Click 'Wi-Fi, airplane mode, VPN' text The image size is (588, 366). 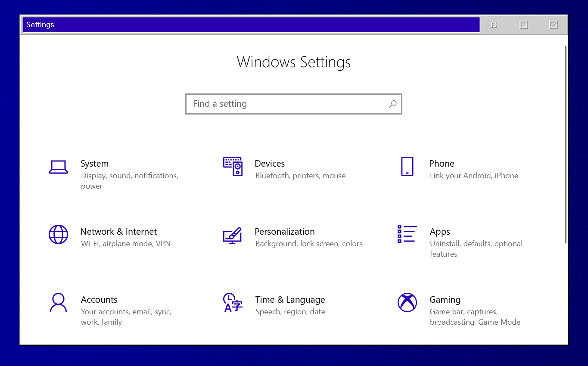point(126,244)
